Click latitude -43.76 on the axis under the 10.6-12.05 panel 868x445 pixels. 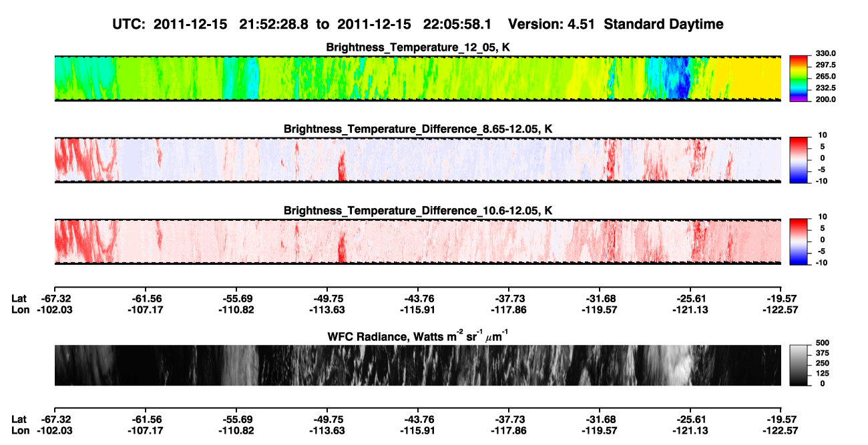418,299
